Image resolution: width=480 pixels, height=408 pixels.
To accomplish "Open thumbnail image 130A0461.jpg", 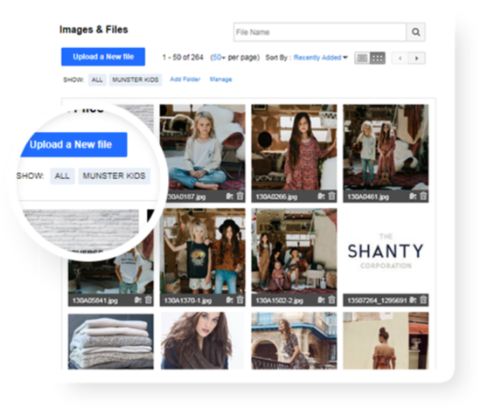I will tap(386, 147).
